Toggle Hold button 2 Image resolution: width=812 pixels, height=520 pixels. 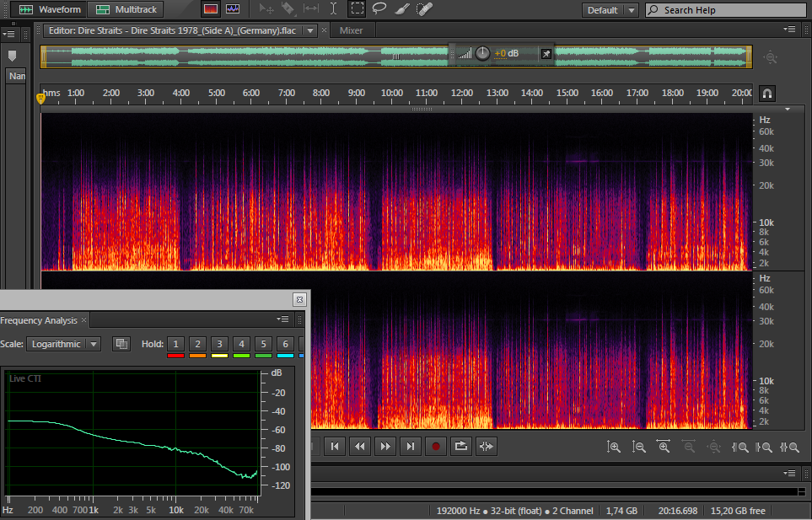point(198,344)
